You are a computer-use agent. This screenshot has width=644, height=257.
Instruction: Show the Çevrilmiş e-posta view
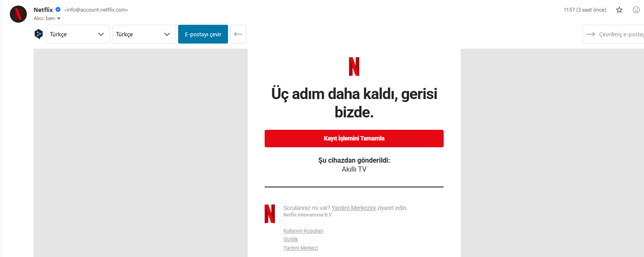click(614, 34)
